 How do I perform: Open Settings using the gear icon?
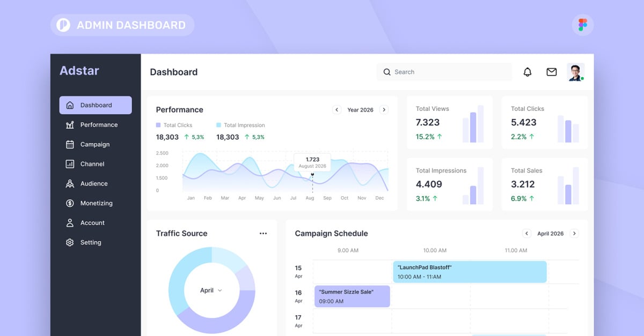pyautogui.click(x=69, y=242)
